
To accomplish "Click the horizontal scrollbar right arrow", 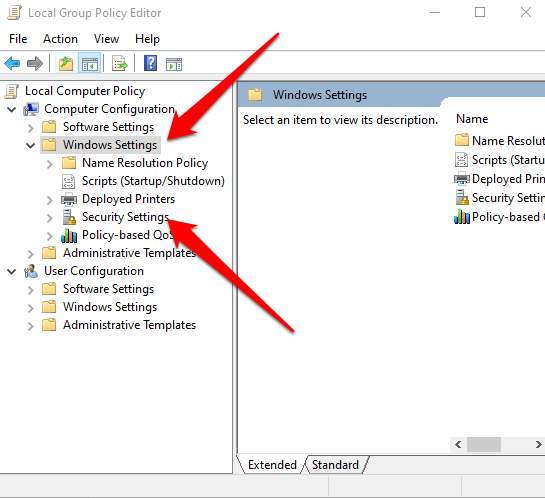I will pyautogui.click(x=538, y=444).
